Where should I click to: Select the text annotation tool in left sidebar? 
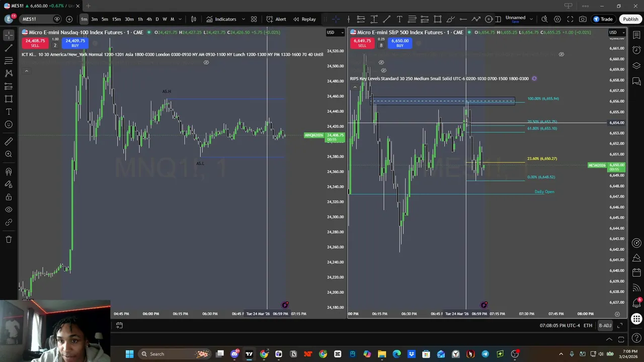[9, 112]
